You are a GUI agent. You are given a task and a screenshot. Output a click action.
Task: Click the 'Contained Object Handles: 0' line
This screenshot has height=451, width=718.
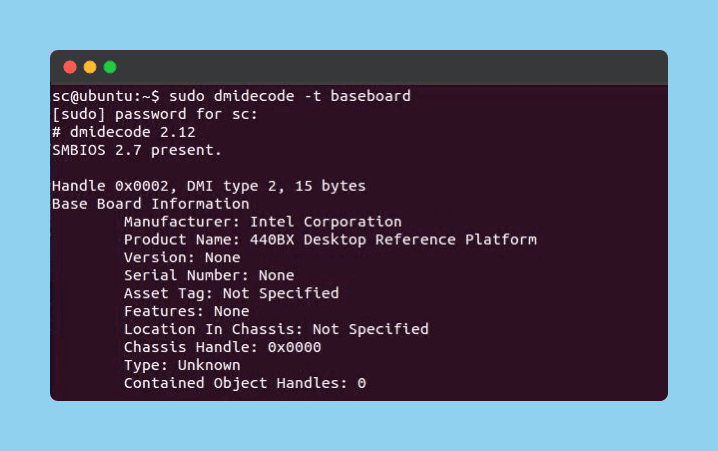(x=245, y=384)
